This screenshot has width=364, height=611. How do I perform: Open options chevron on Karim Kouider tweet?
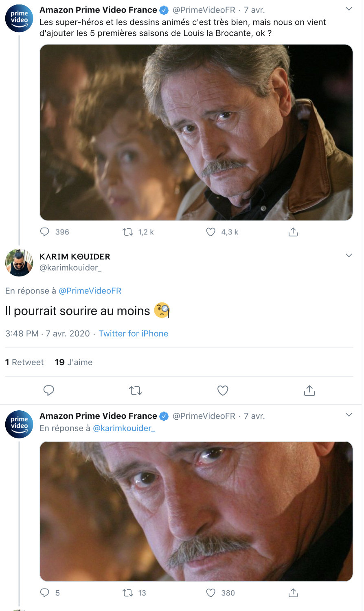click(x=349, y=256)
